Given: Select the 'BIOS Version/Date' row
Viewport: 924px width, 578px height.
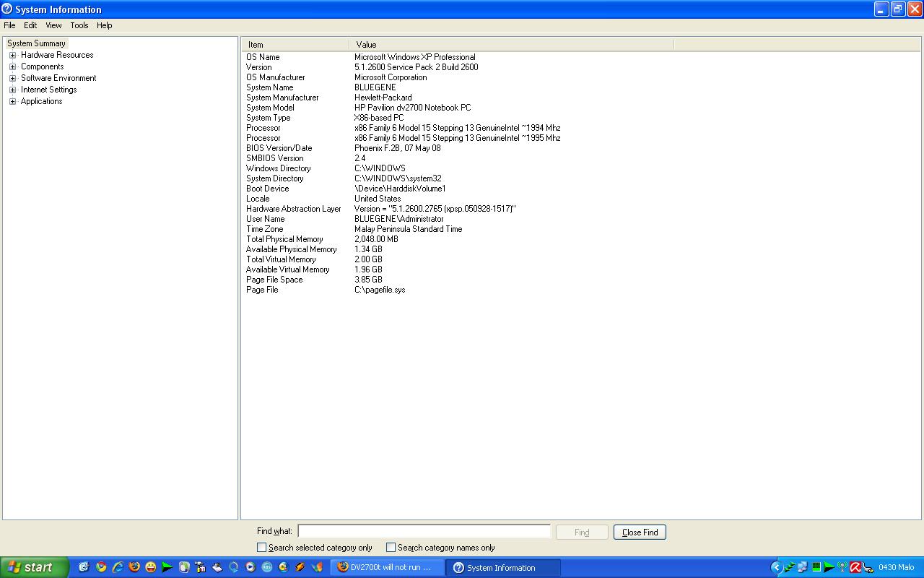Looking at the screenshot, I should click(279, 148).
